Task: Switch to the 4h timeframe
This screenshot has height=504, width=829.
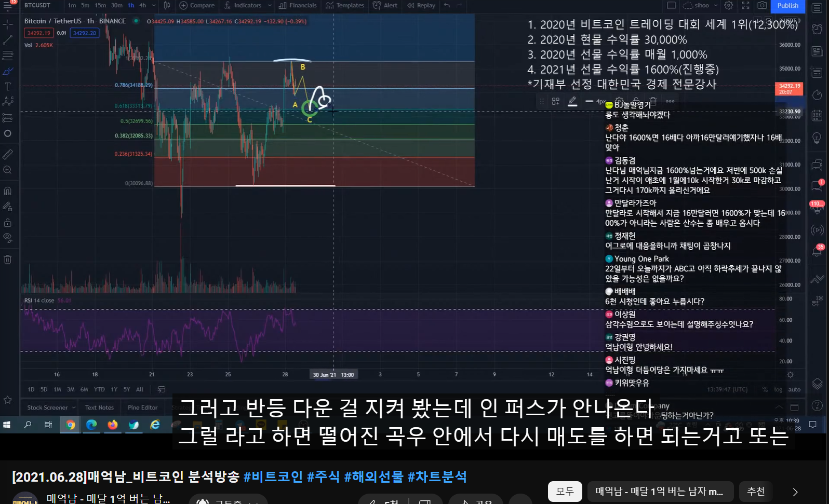Action: (x=142, y=5)
